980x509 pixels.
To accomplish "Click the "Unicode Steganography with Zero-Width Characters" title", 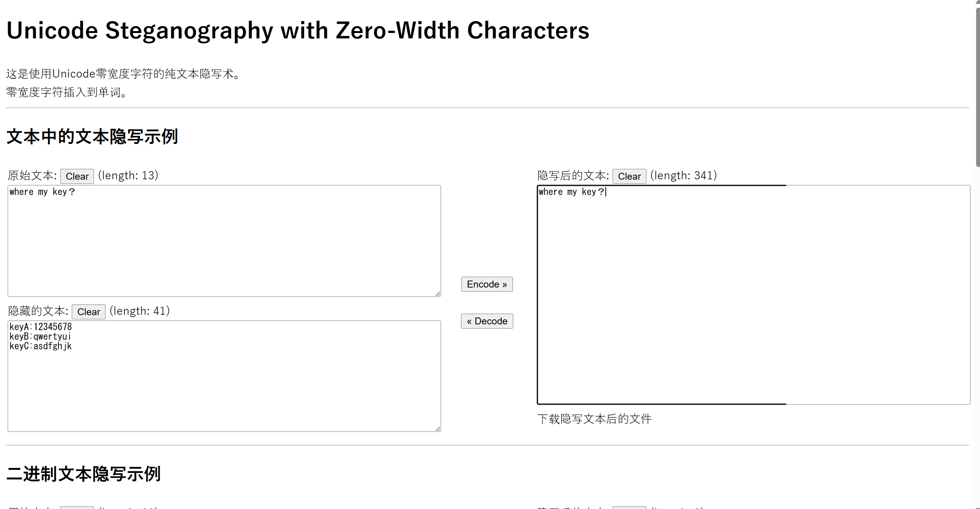I will tap(298, 30).
